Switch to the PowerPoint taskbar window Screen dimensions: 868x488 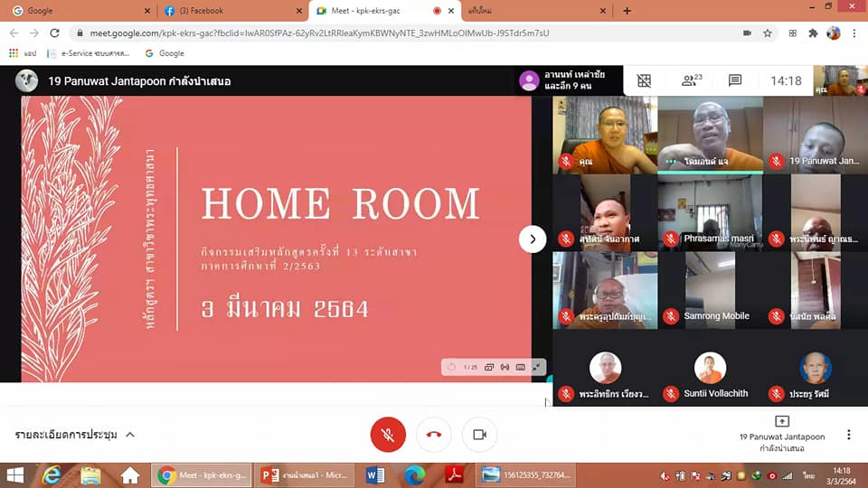305,475
